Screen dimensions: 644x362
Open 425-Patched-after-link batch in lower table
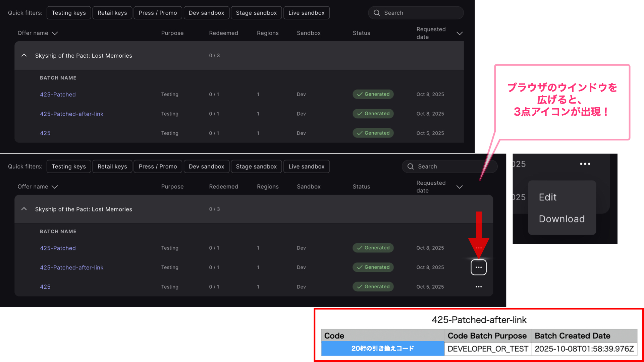click(71, 267)
